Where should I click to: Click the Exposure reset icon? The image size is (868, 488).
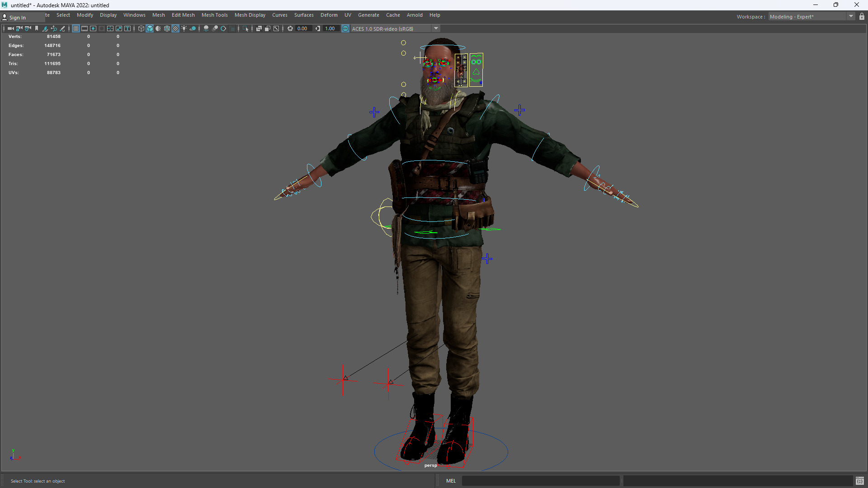290,28
